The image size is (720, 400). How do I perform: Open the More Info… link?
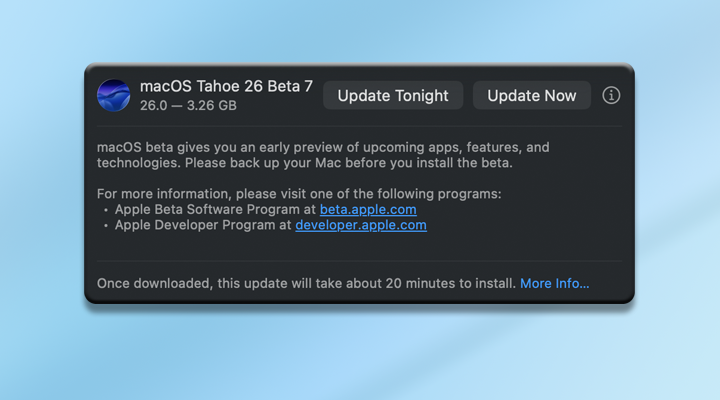(555, 284)
